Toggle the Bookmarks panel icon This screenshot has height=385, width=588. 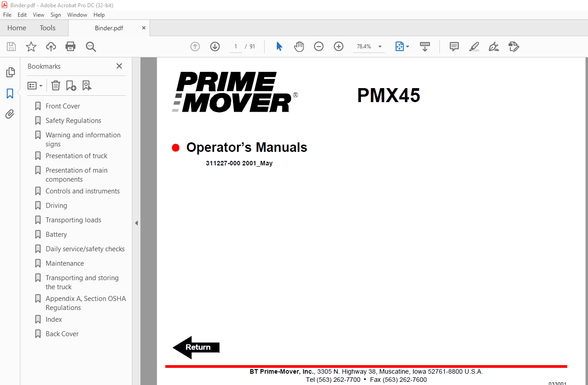10,94
